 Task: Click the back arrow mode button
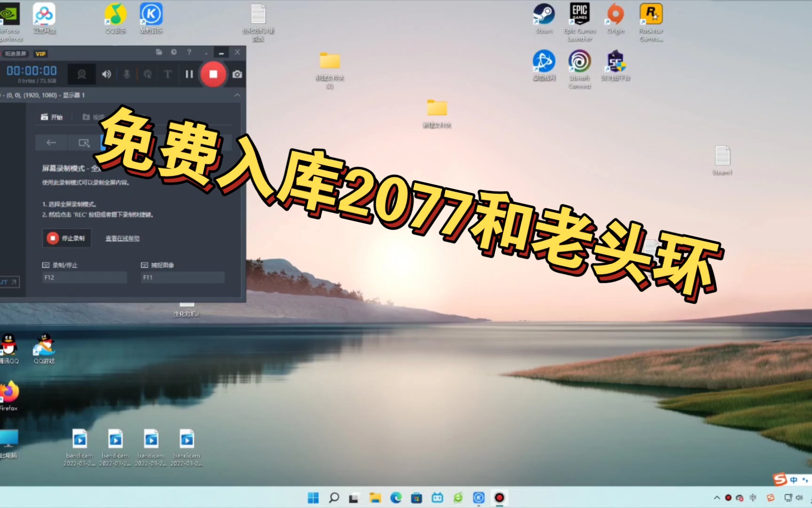tap(51, 143)
